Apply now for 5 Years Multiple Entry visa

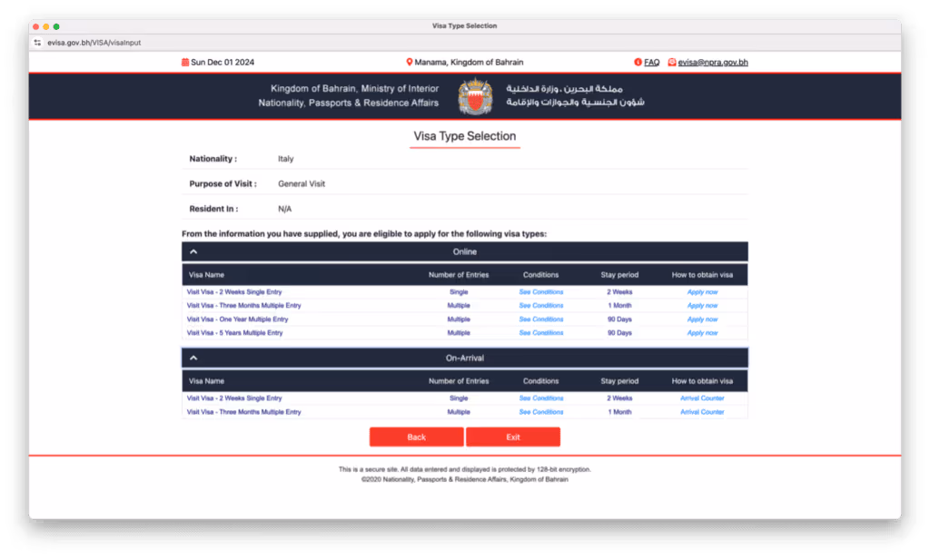click(702, 333)
